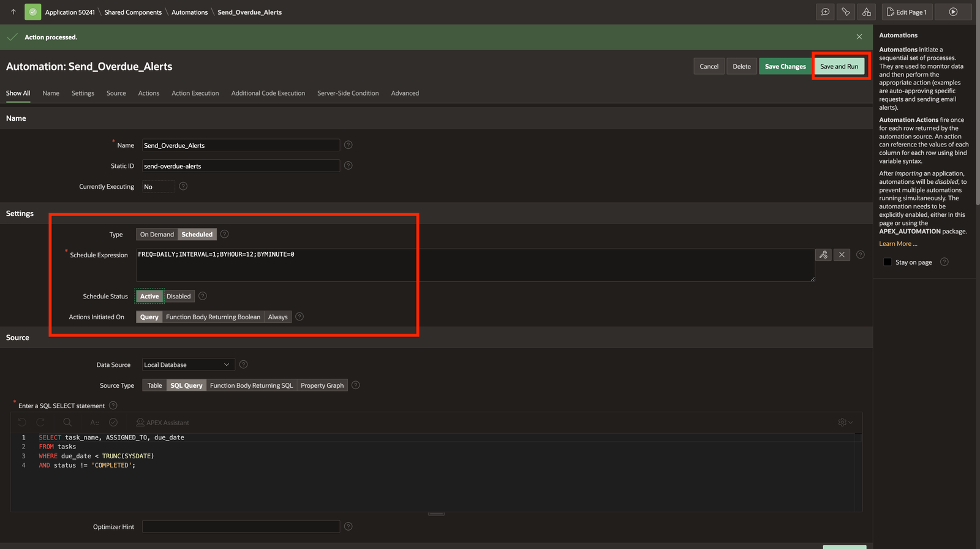The image size is (980, 549).
Task: Set automation Type to On Demand
Action: tap(157, 235)
